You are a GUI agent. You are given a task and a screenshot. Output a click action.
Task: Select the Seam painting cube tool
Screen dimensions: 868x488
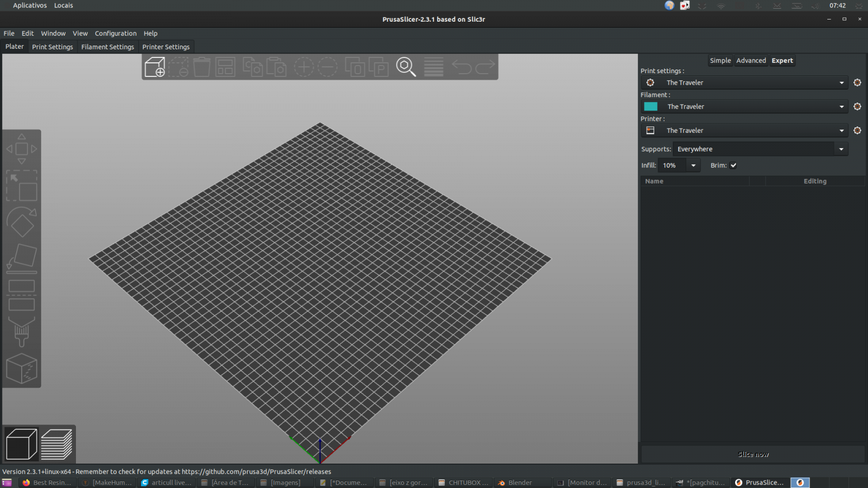[x=22, y=369]
